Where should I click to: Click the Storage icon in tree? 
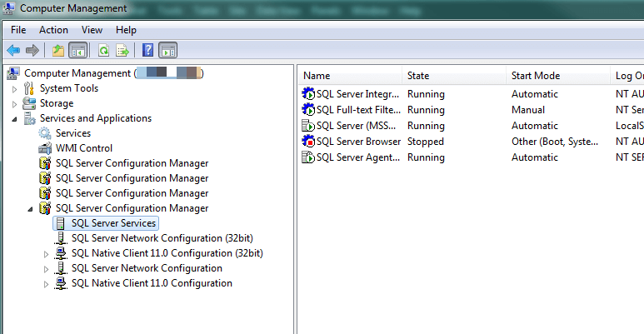(x=29, y=103)
